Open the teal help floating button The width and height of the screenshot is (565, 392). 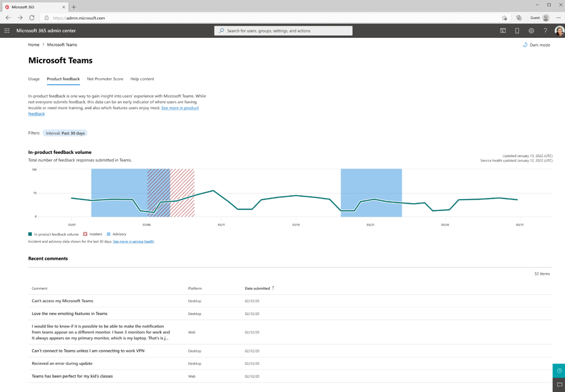click(559, 371)
